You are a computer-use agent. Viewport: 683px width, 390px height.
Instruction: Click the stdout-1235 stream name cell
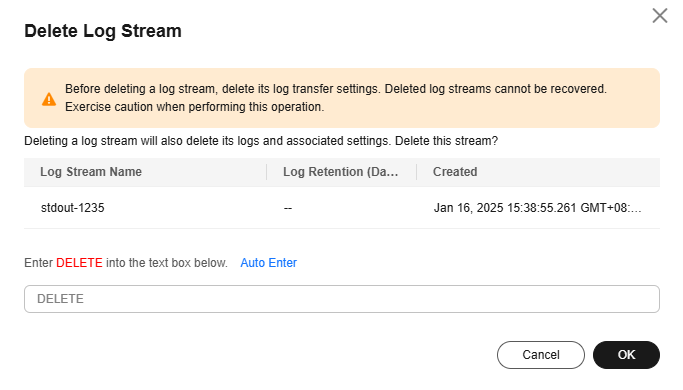pyautogui.click(x=73, y=208)
